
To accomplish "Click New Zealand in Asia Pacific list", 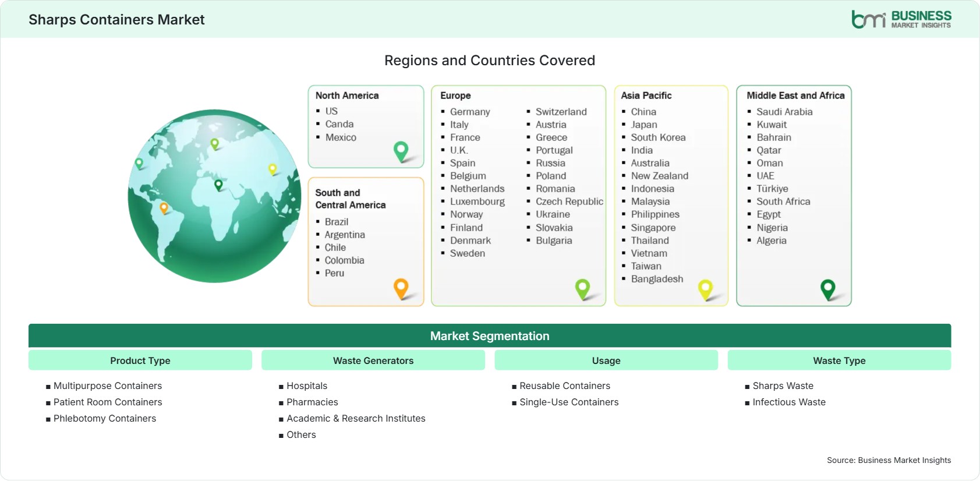I will click(x=660, y=176).
